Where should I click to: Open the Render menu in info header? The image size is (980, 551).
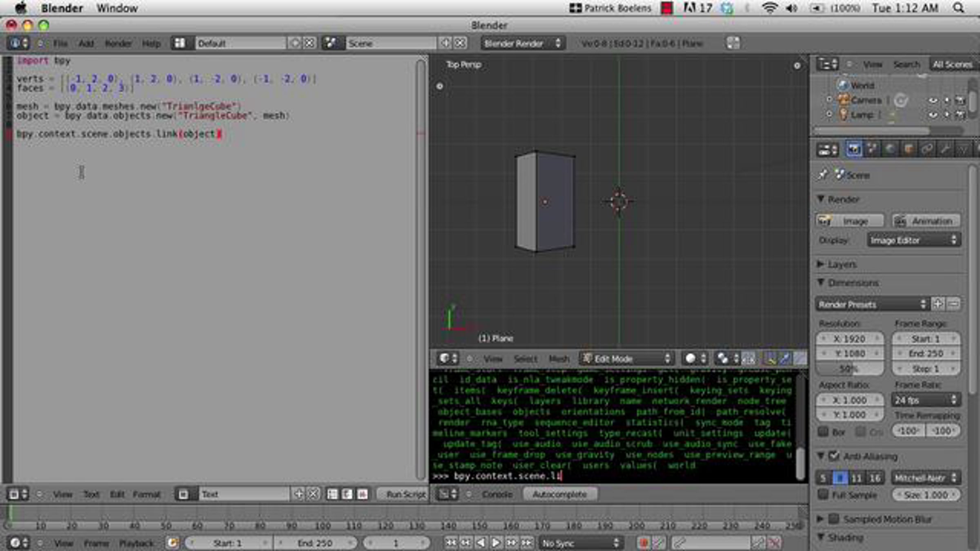(118, 43)
